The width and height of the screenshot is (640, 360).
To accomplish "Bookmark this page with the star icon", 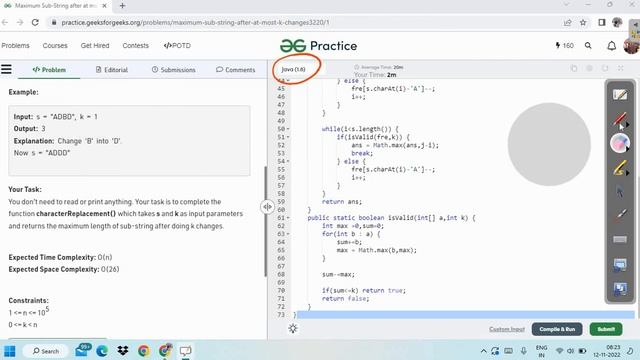I will (583, 22).
